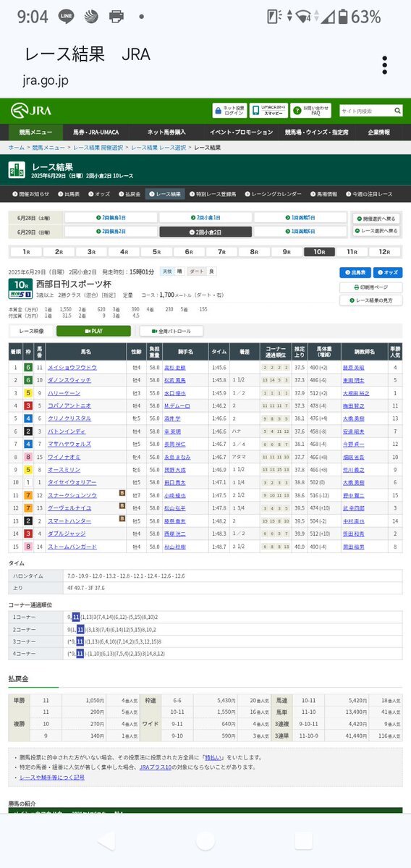Click 開催選択へ戻る button

click(377, 219)
